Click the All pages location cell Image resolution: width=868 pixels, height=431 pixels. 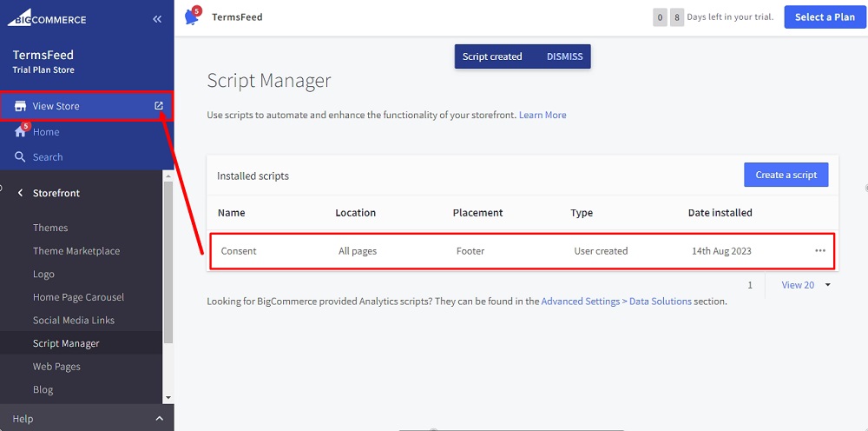358,251
